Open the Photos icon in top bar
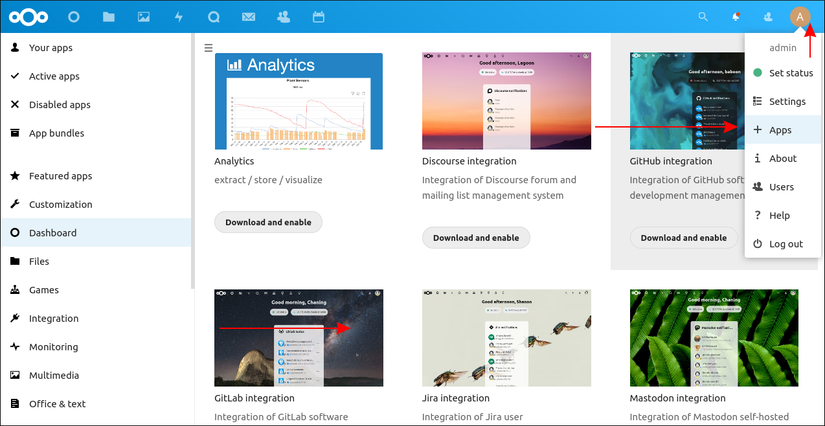This screenshot has width=825, height=426. [144, 17]
